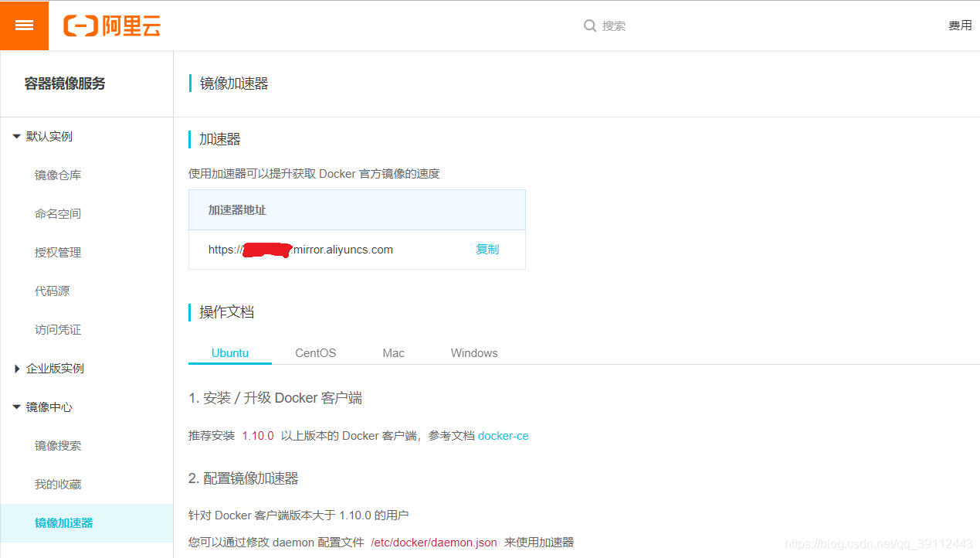Click the 2. 配置镜像加速器 heading
This screenshot has height=558, width=980.
click(x=243, y=478)
